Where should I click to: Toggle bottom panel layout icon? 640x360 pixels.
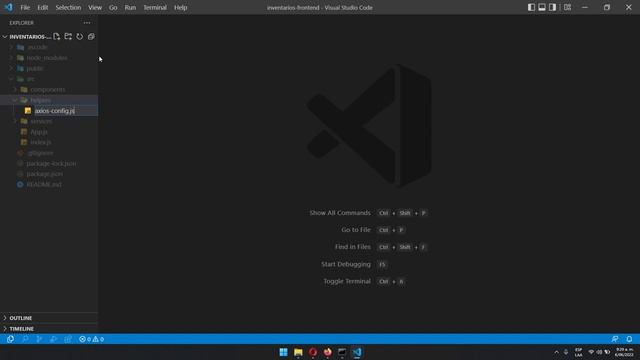[542, 7]
